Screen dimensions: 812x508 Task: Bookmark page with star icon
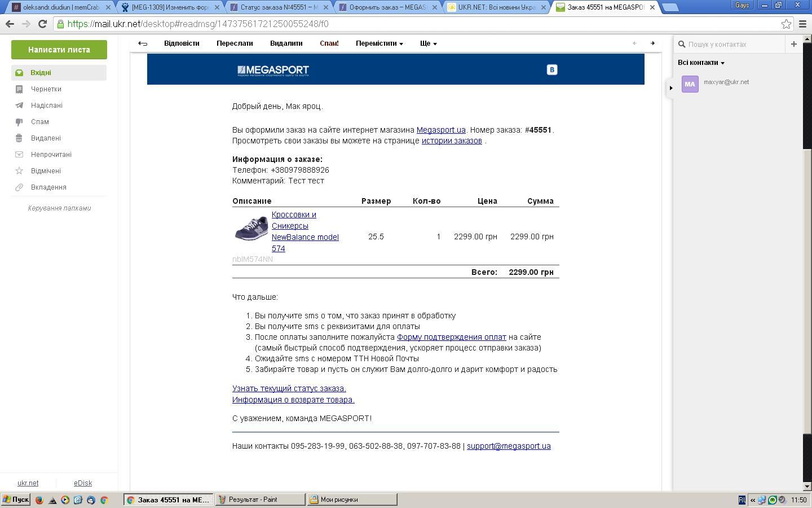pyautogui.click(x=786, y=24)
